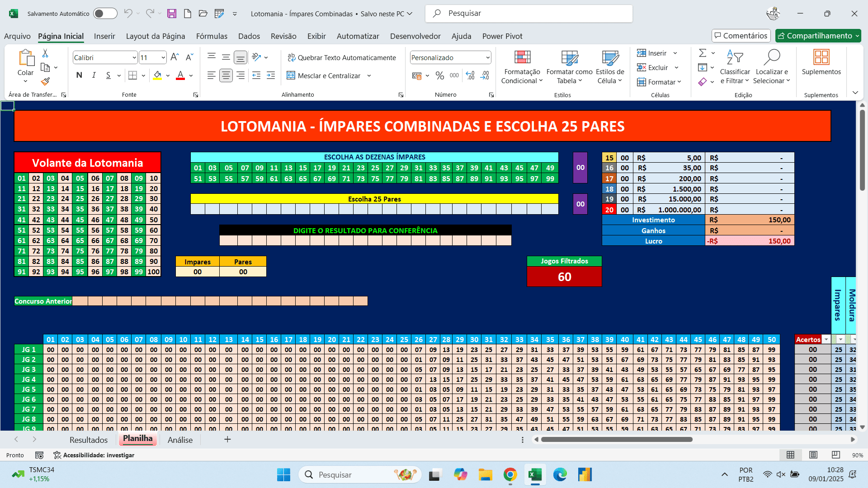The image size is (868, 488).
Task: Open the Dados ribbon tab
Action: pos(249,36)
